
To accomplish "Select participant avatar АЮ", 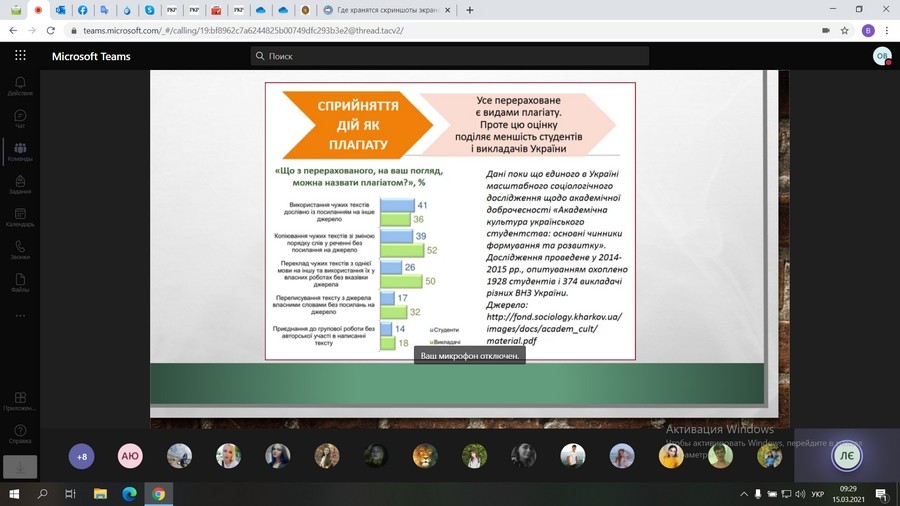I will [x=130, y=456].
